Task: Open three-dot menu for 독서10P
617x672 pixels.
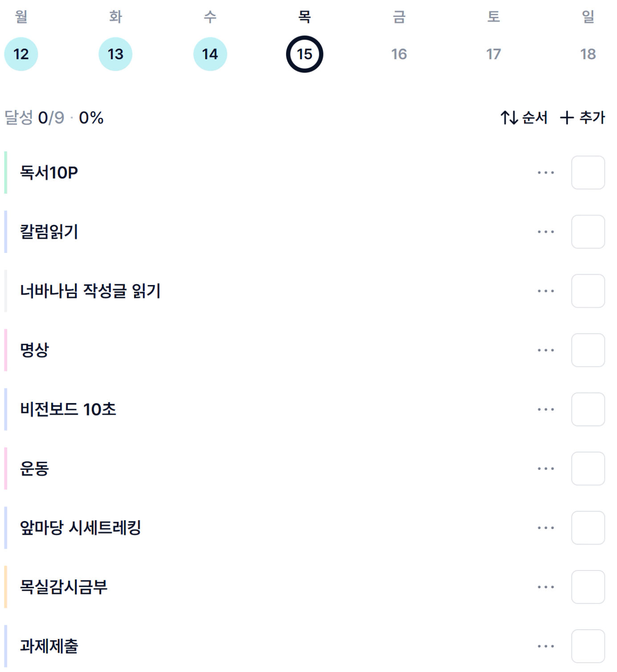Action: [545, 172]
